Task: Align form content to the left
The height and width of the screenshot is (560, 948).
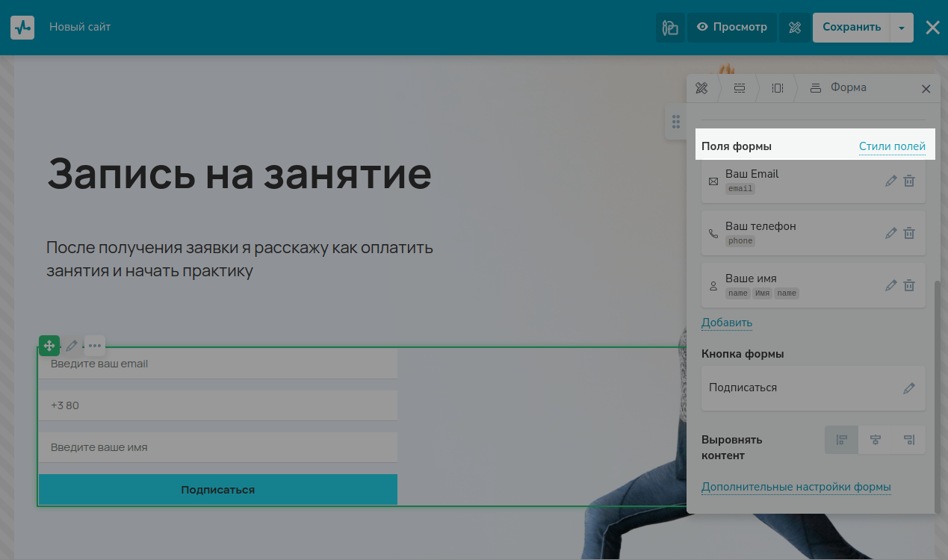Action: click(x=842, y=440)
